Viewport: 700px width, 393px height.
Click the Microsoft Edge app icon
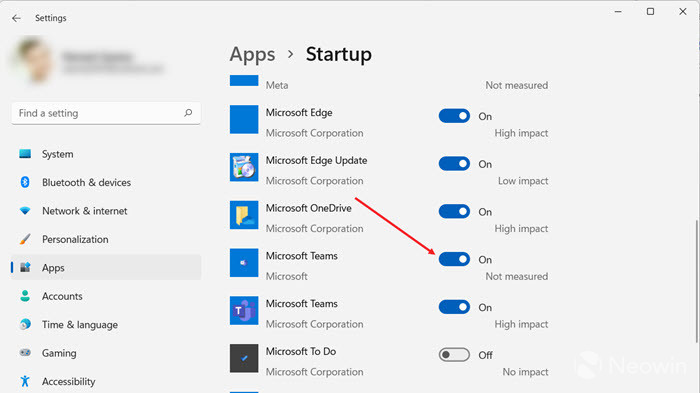tap(244, 119)
